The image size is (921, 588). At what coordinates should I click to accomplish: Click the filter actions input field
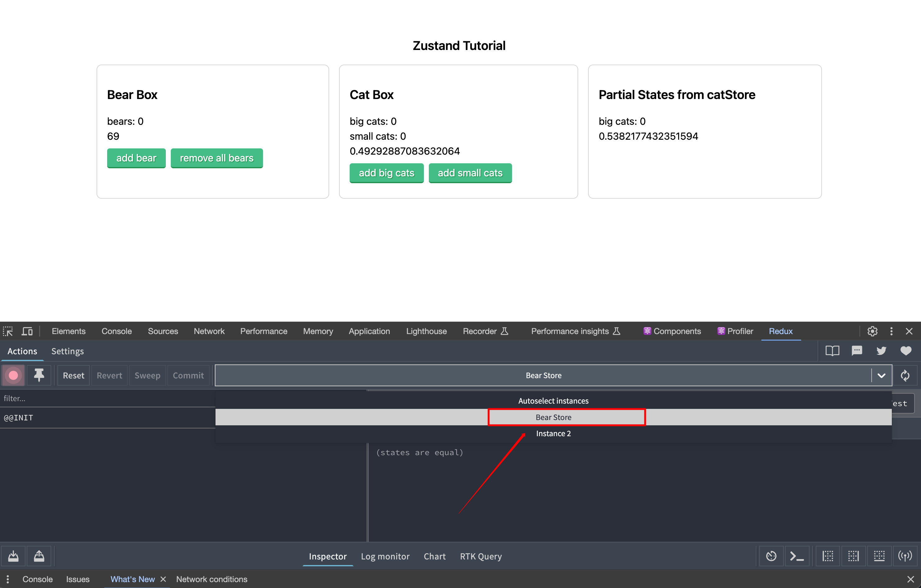[107, 398]
